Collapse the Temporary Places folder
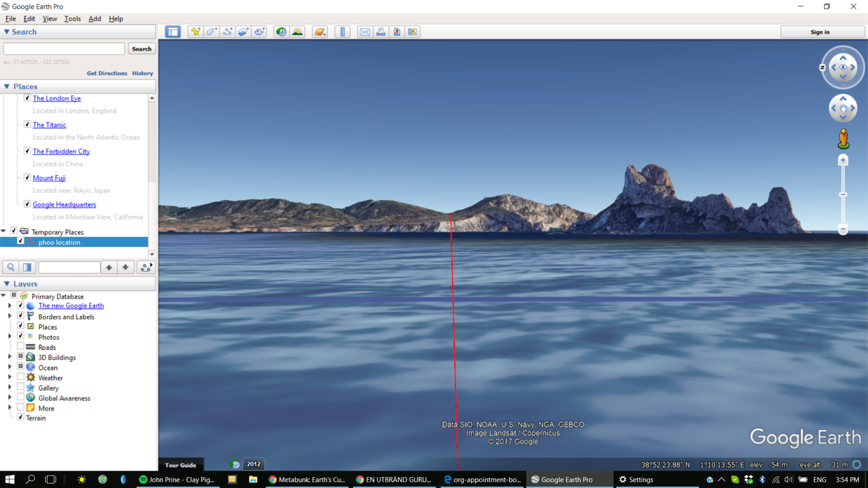868x488 pixels. (x=4, y=232)
